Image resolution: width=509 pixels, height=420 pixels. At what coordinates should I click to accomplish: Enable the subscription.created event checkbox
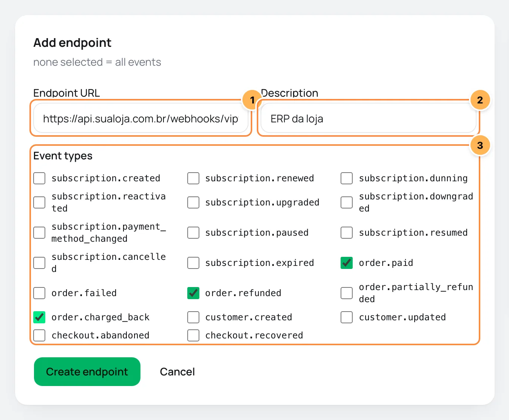click(39, 178)
